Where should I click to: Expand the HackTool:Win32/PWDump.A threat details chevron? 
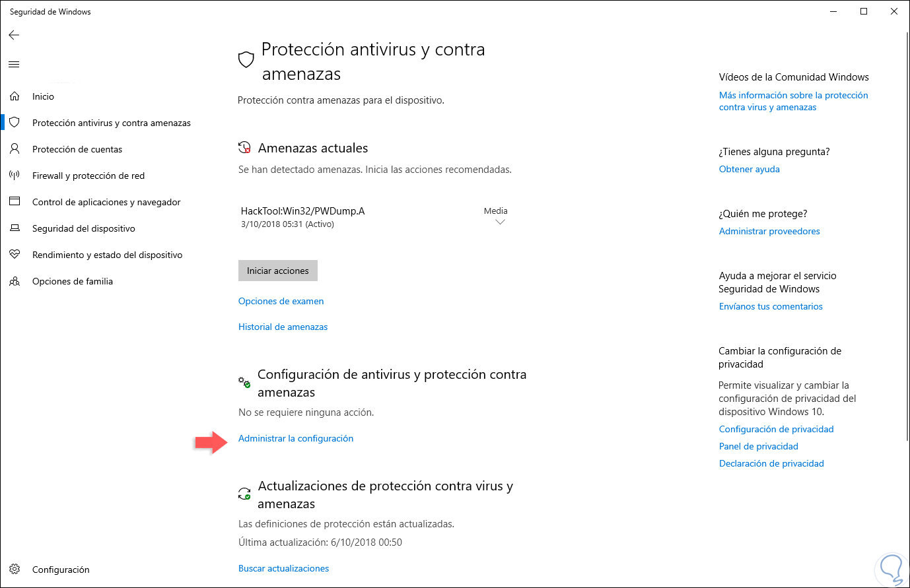(500, 222)
